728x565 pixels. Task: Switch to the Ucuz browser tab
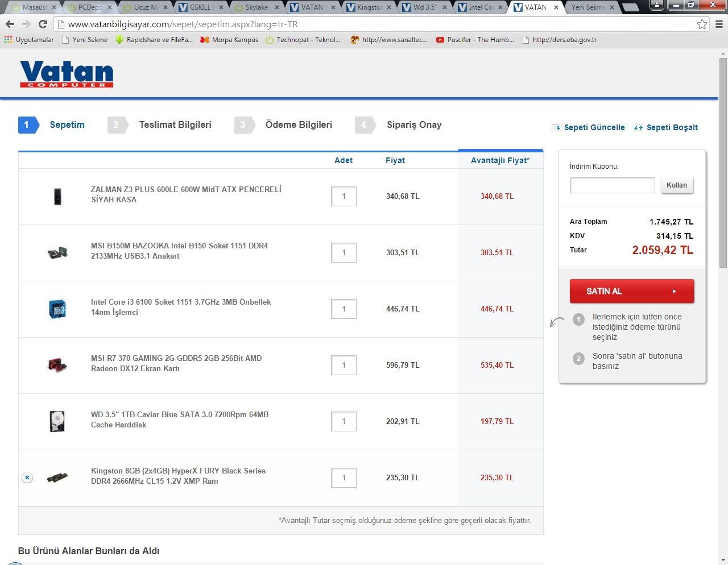pyautogui.click(x=145, y=7)
